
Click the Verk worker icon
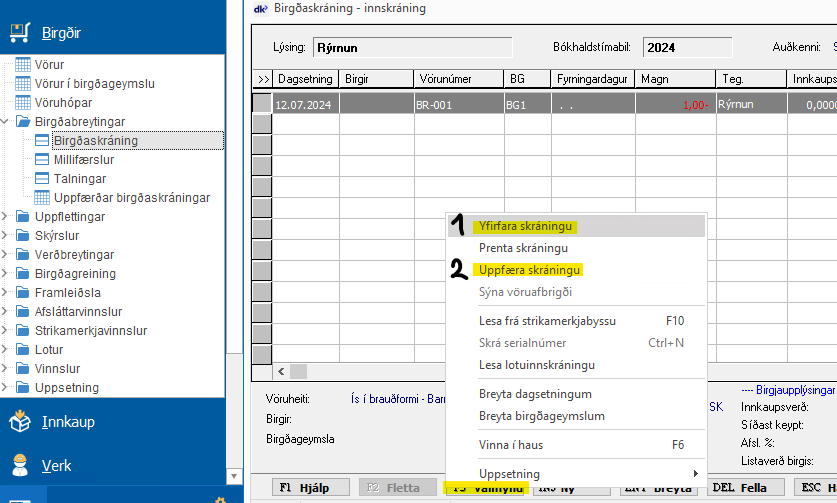20,465
